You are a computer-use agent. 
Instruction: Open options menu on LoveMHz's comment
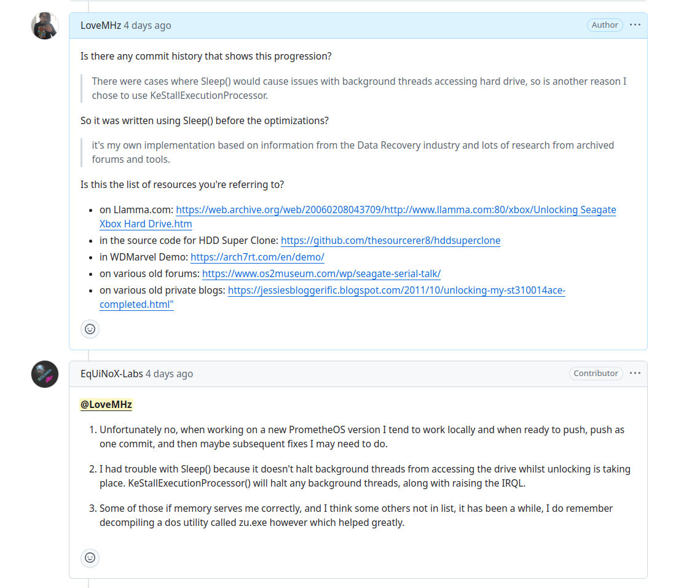[635, 25]
